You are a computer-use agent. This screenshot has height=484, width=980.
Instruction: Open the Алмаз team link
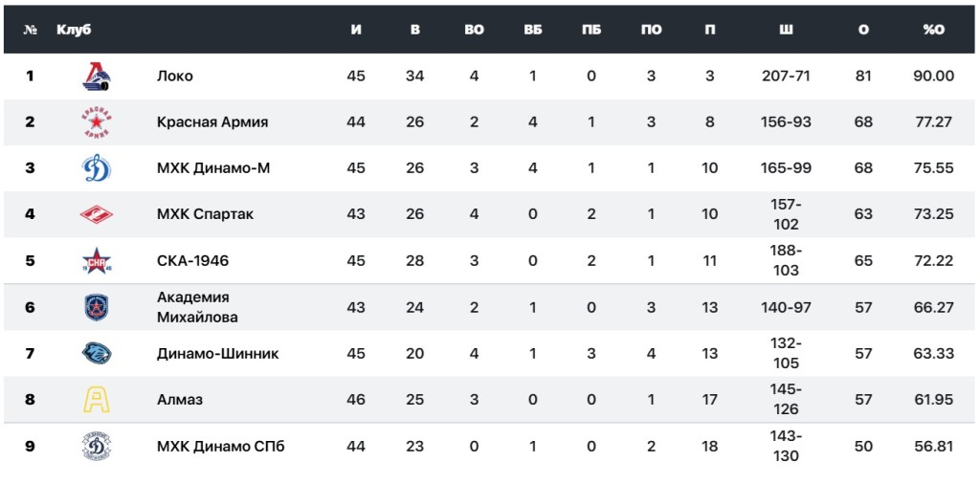point(180,400)
